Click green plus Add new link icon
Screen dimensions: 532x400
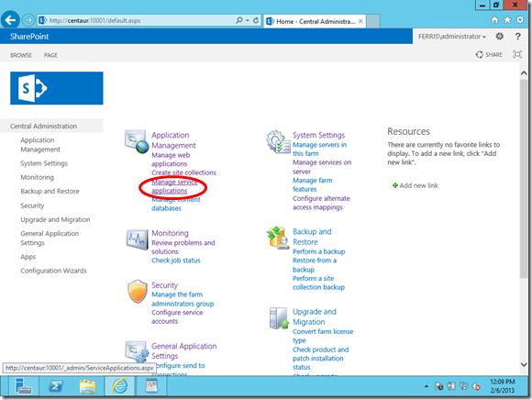(x=395, y=185)
